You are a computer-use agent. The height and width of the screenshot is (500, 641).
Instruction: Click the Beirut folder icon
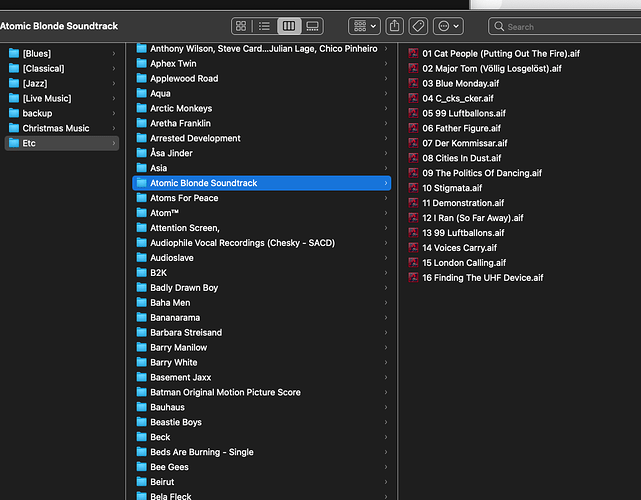pyautogui.click(x=141, y=482)
